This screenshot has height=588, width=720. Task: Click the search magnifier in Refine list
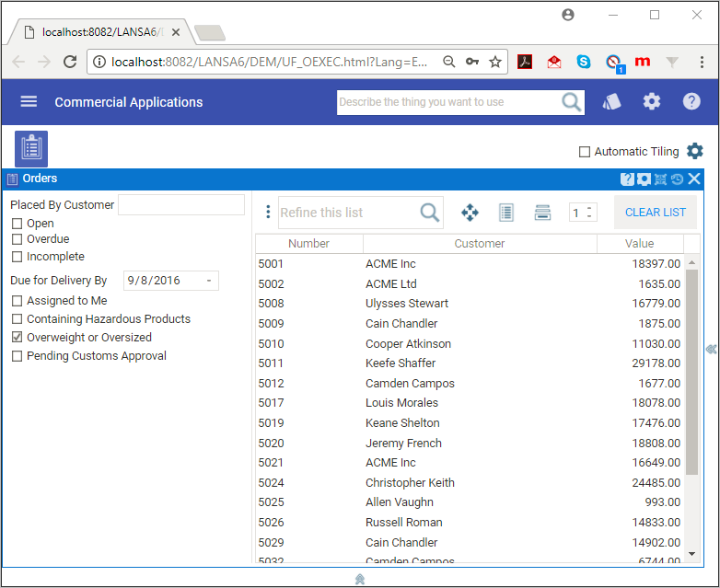429,213
